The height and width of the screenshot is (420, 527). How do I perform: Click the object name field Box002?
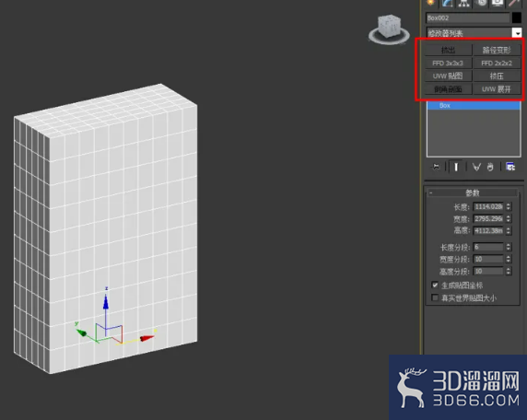[x=467, y=17]
